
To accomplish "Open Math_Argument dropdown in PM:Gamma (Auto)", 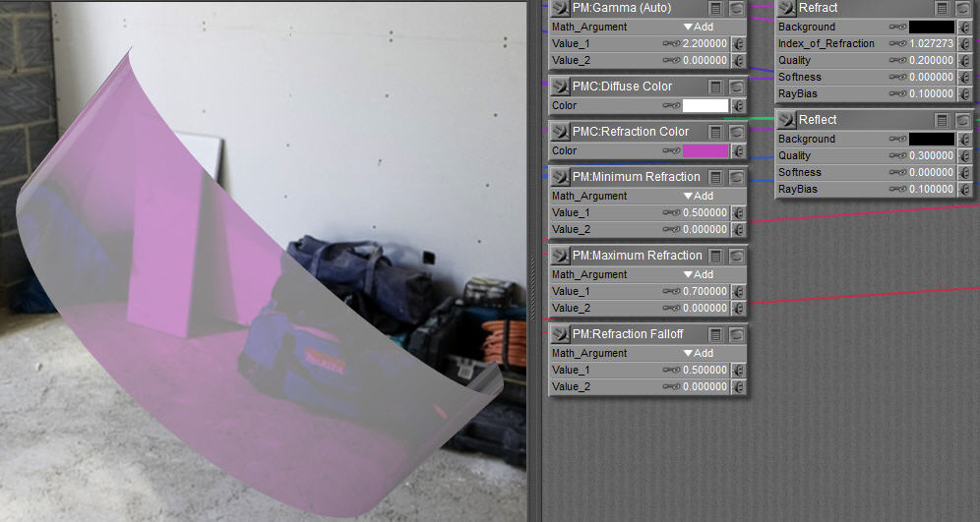I will pos(699,27).
